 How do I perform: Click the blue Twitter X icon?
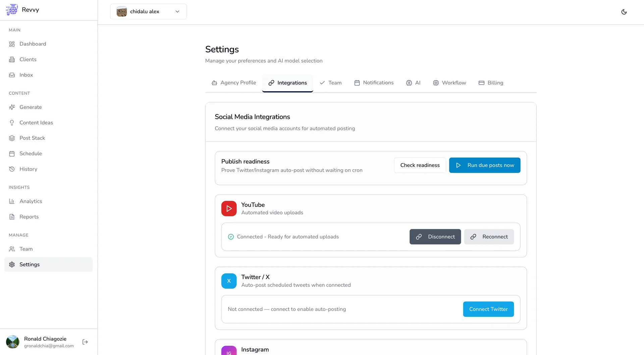[x=229, y=281]
